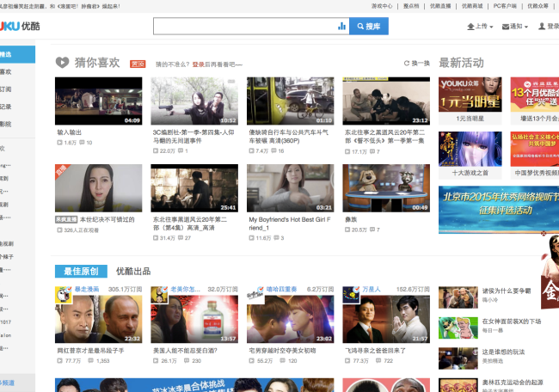Click the Youku logo

15,27
